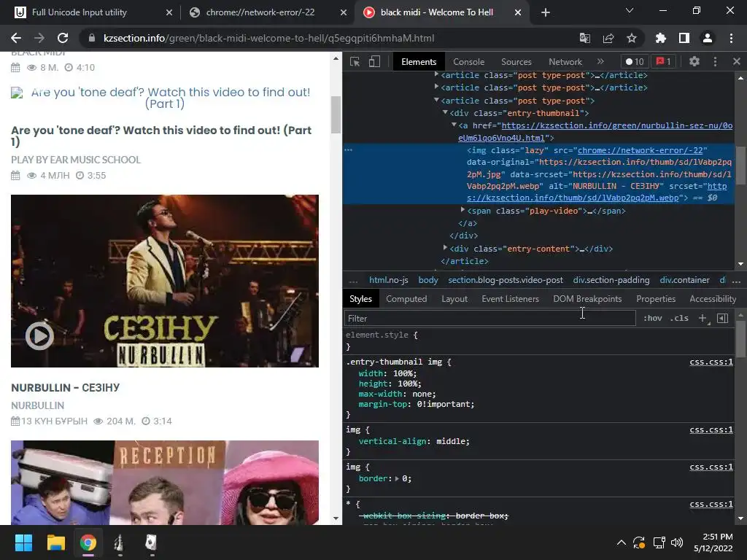
Task: Switch to the Console tab
Action: [469, 61]
